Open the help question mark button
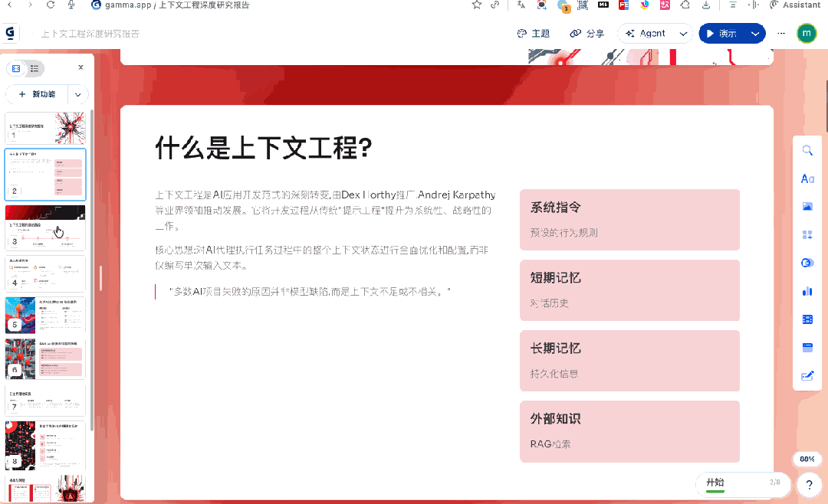 point(809,485)
